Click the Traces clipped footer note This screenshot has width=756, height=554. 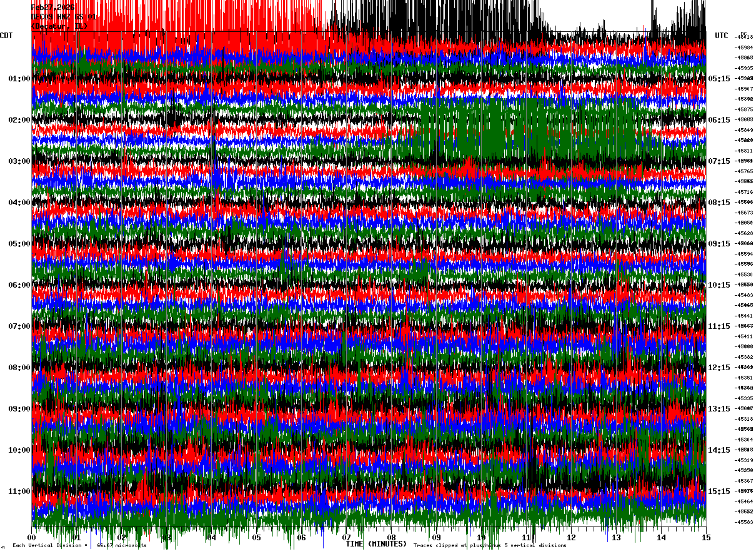click(x=490, y=546)
